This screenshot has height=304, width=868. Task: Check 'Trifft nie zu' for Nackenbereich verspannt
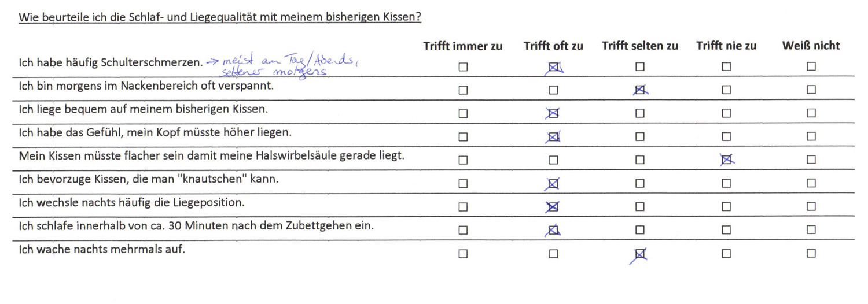[726, 90]
